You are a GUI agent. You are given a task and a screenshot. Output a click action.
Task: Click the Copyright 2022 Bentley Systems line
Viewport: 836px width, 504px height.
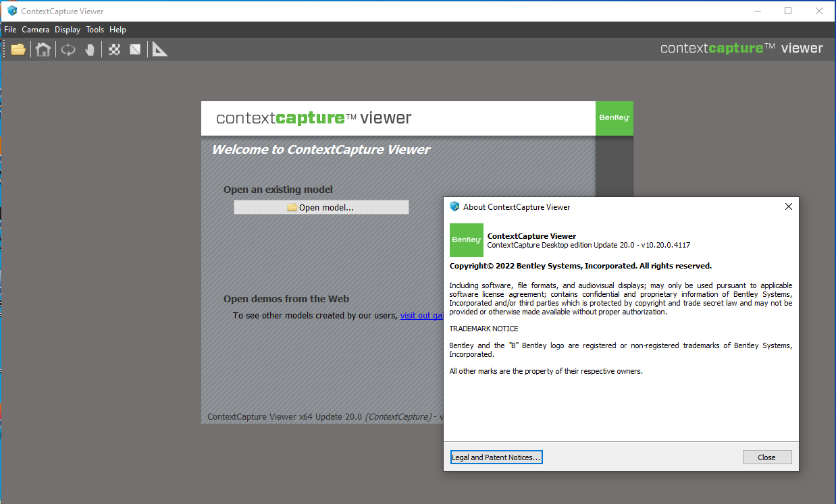(581, 266)
